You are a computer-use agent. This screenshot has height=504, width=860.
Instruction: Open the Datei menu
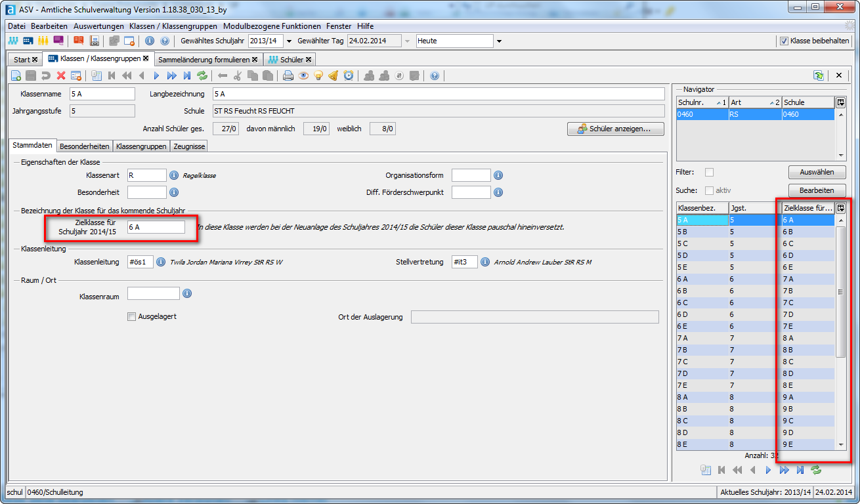tap(16, 26)
